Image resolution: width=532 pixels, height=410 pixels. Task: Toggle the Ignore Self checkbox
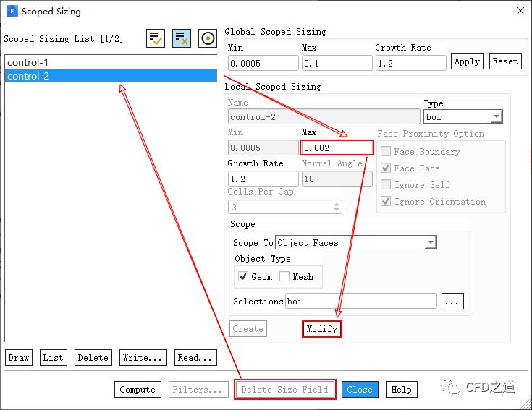(x=385, y=184)
